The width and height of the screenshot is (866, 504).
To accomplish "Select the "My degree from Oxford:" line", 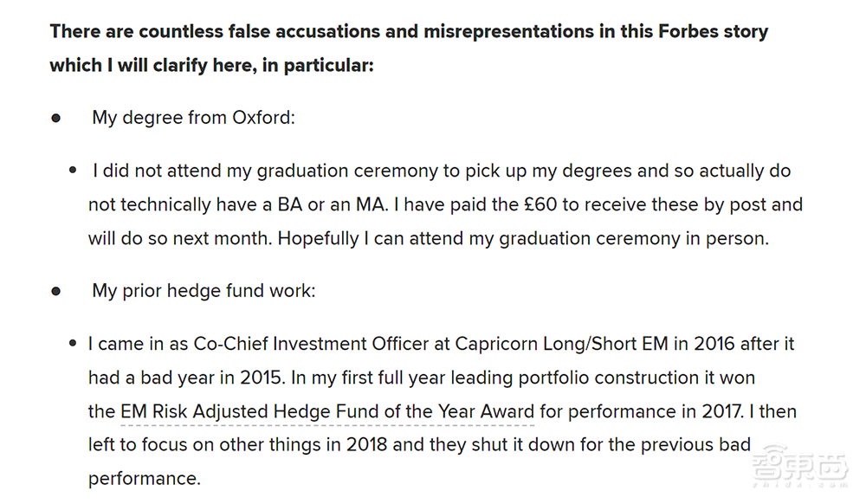I will coord(193,118).
